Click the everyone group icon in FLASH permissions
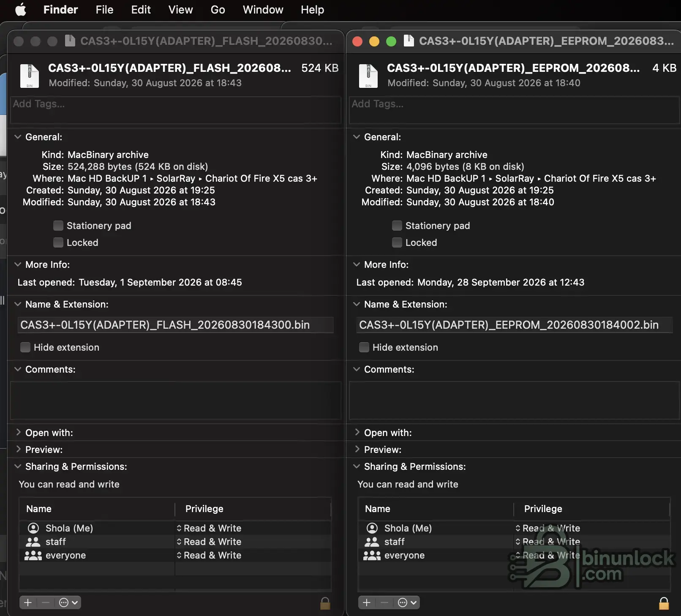The width and height of the screenshot is (681, 616). click(x=33, y=555)
